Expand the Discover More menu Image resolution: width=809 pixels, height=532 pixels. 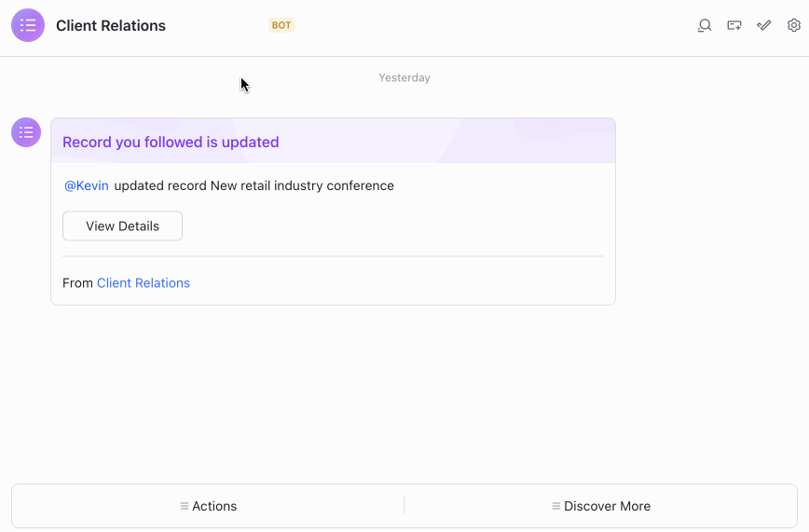[607, 506]
